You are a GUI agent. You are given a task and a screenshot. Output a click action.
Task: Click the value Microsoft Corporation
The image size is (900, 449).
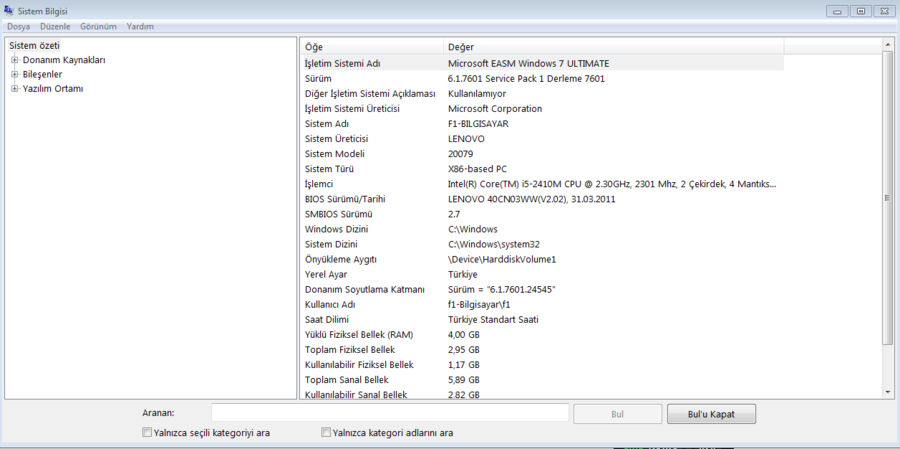[x=495, y=109]
